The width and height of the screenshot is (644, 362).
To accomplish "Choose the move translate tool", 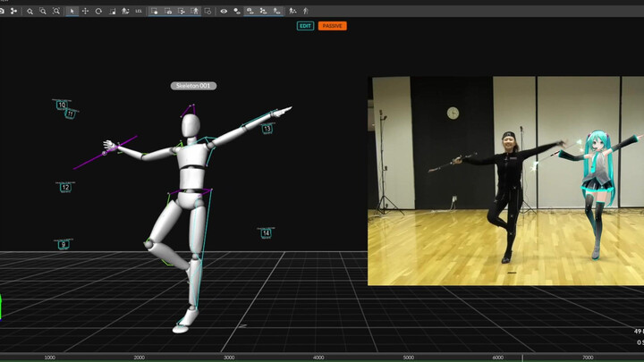I will 86,11.
